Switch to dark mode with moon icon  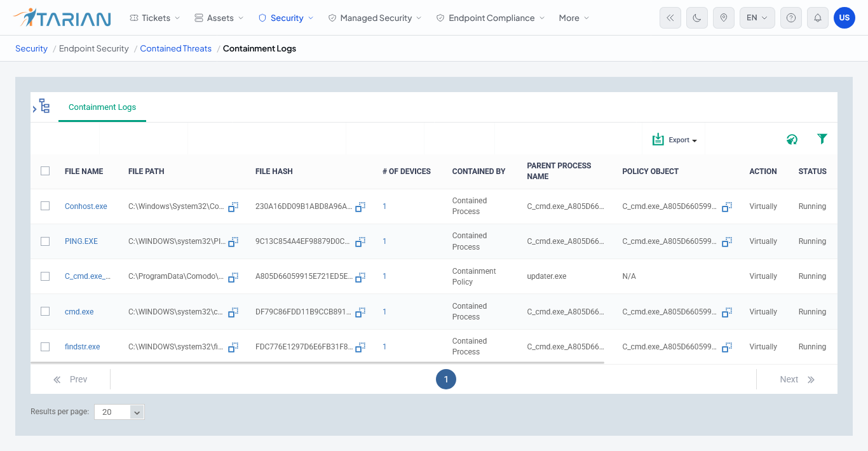click(697, 18)
